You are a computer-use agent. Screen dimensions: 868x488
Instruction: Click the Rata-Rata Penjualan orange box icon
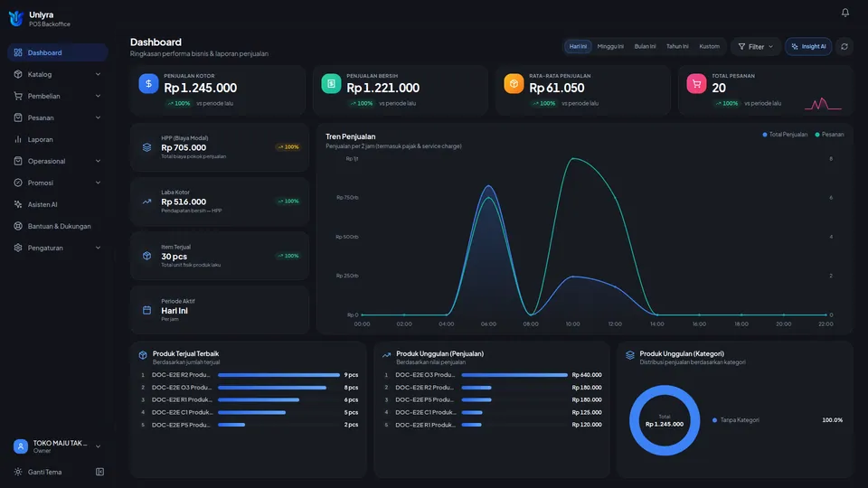514,83
